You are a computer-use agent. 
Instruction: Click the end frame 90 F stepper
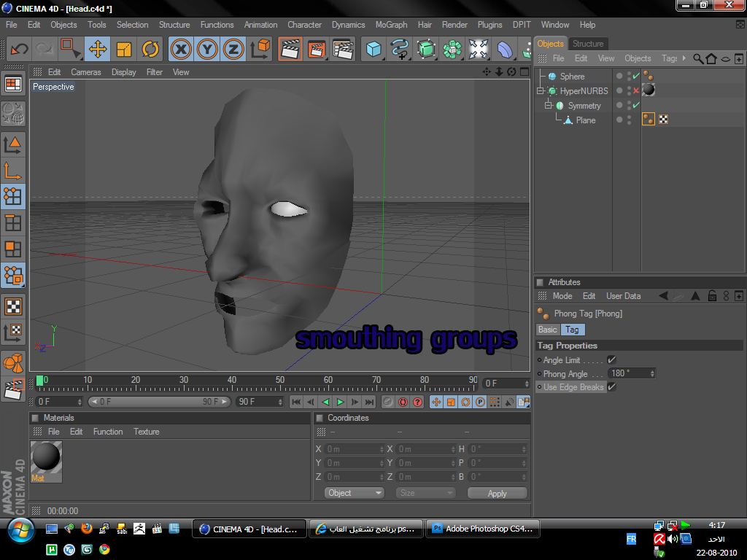[x=280, y=402]
